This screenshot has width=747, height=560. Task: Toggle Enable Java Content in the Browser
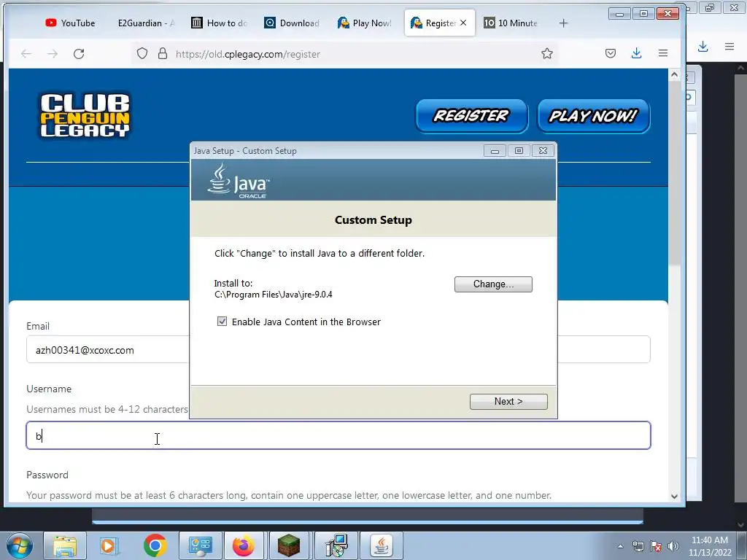tap(222, 322)
